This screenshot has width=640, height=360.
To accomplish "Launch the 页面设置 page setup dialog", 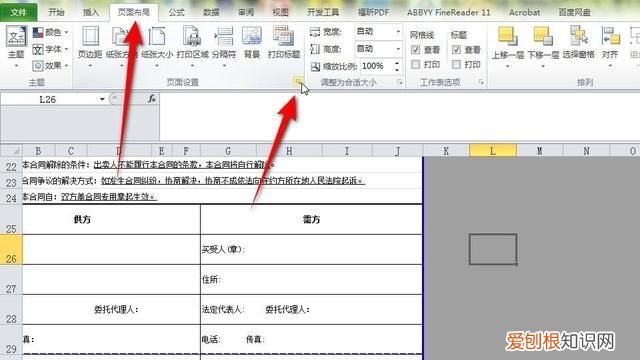I will tap(298, 82).
